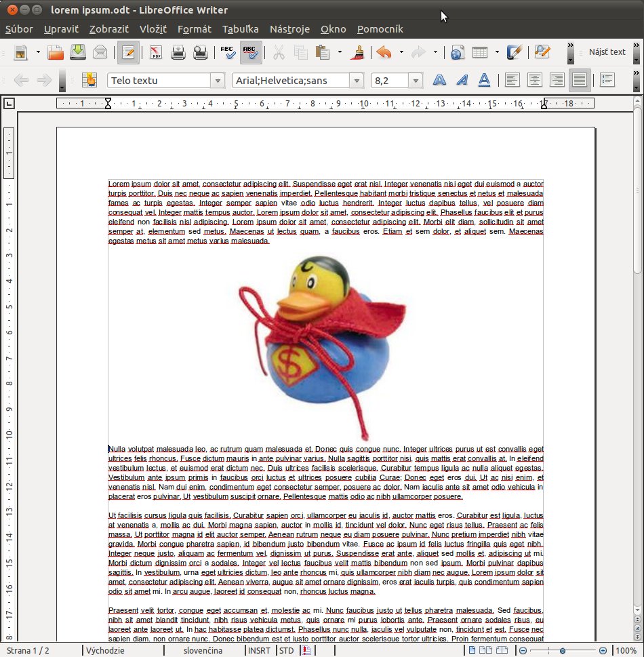Open Styles and Formatting window
Viewport: 644px width, 657px height.
[x=89, y=80]
